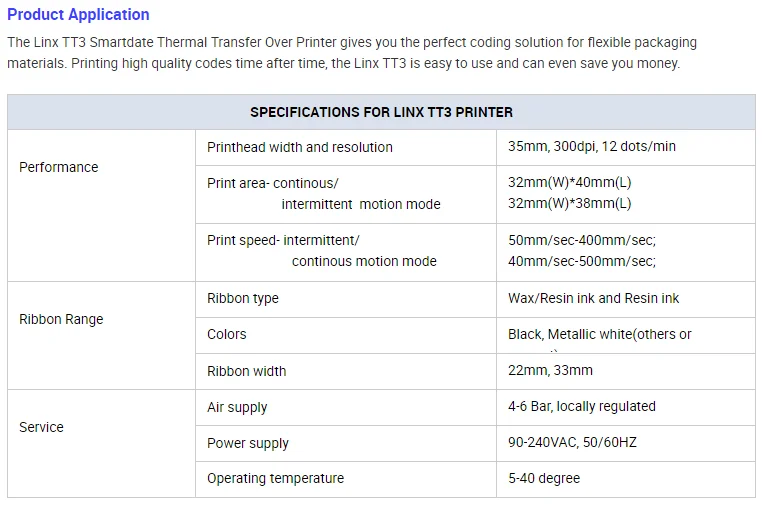Image resolution: width=762 pixels, height=507 pixels.
Task: Select the Specifications for Linx TT3 Printer header
Action: tap(381, 112)
